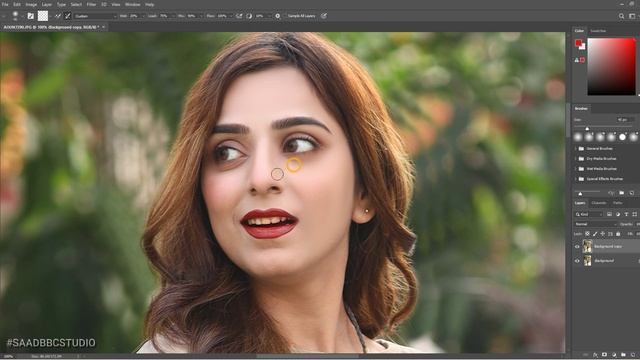
Task: Filter layers by shape layers icon
Action: (x=634, y=214)
